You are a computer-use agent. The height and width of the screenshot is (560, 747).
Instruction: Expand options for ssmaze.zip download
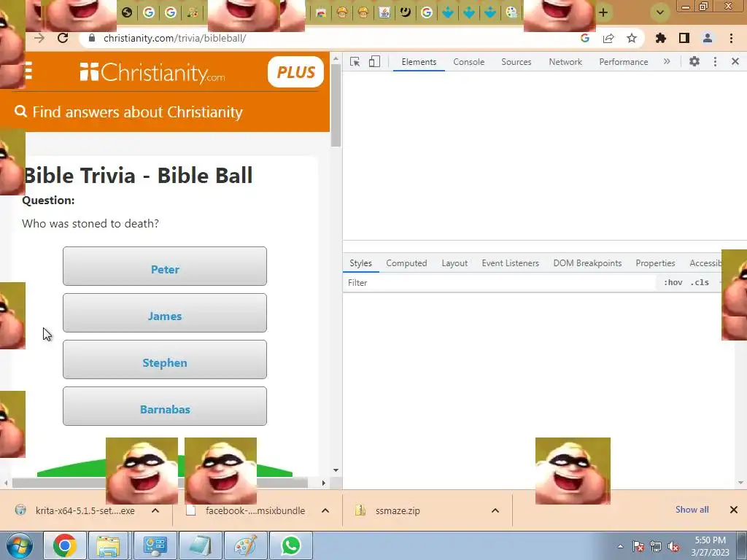(495, 510)
